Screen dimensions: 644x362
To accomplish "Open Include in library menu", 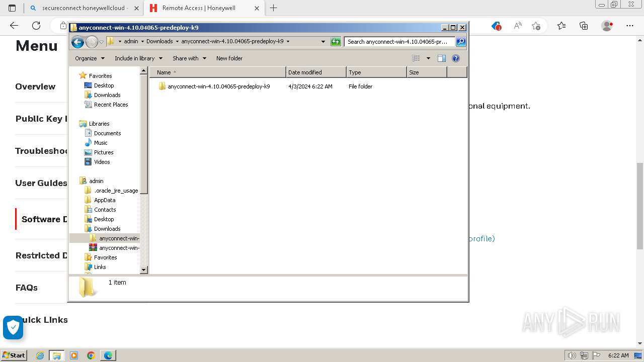I will pos(138,58).
